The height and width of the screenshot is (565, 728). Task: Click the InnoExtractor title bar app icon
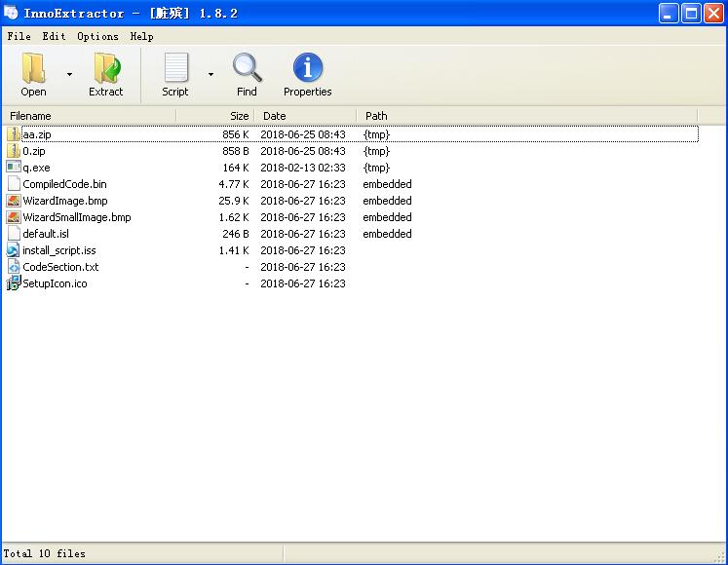coord(11,13)
